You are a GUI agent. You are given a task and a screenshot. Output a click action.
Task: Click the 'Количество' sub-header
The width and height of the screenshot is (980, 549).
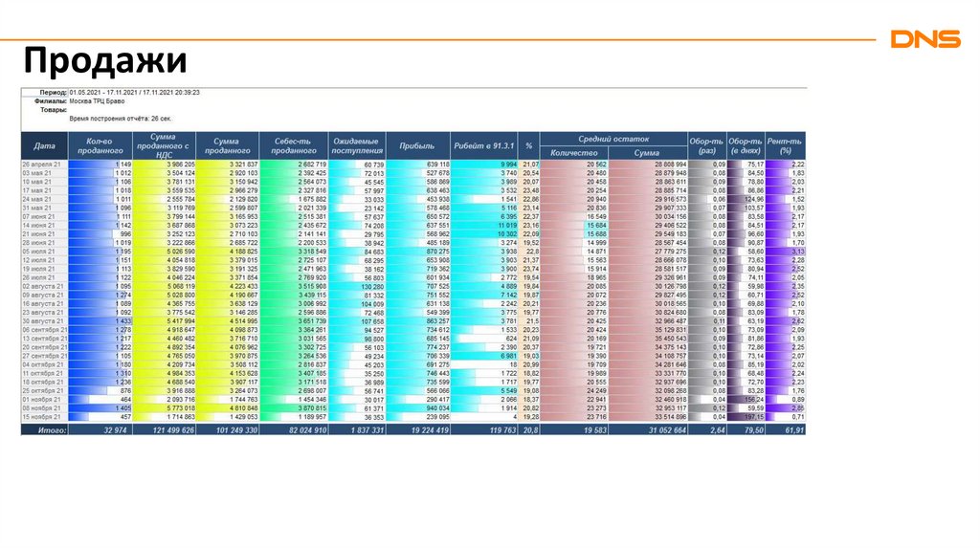pyautogui.click(x=574, y=152)
